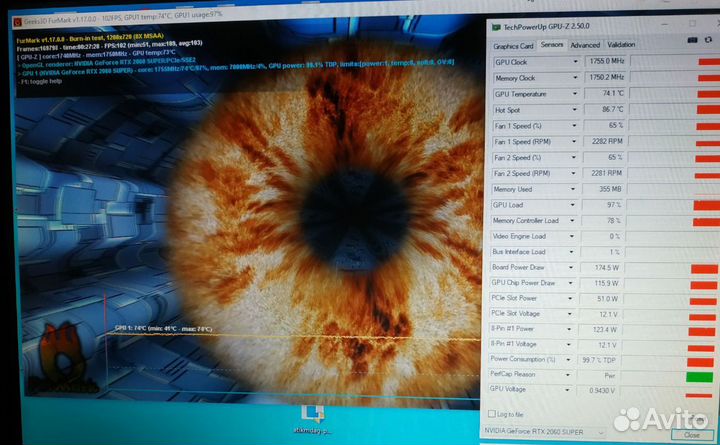Click the GPU-Z screenshot camera icon
The width and height of the screenshot is (720, 445).
click(x=692, y=40)
